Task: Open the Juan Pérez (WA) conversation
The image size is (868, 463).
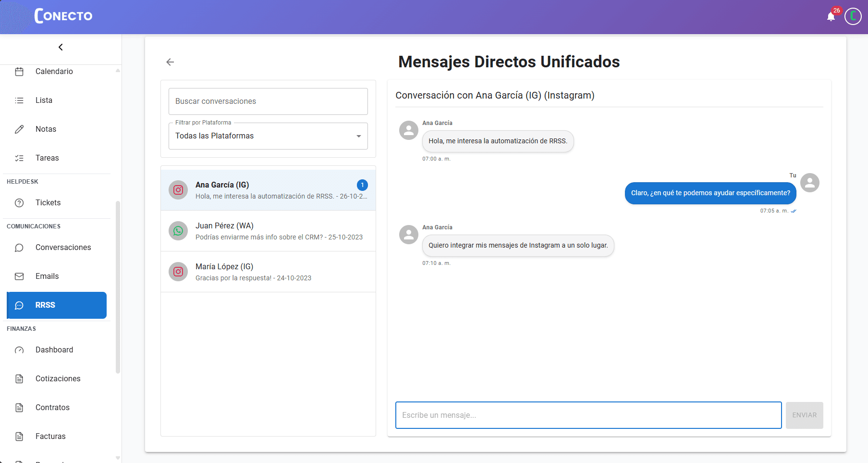Action: coord(279,231)
